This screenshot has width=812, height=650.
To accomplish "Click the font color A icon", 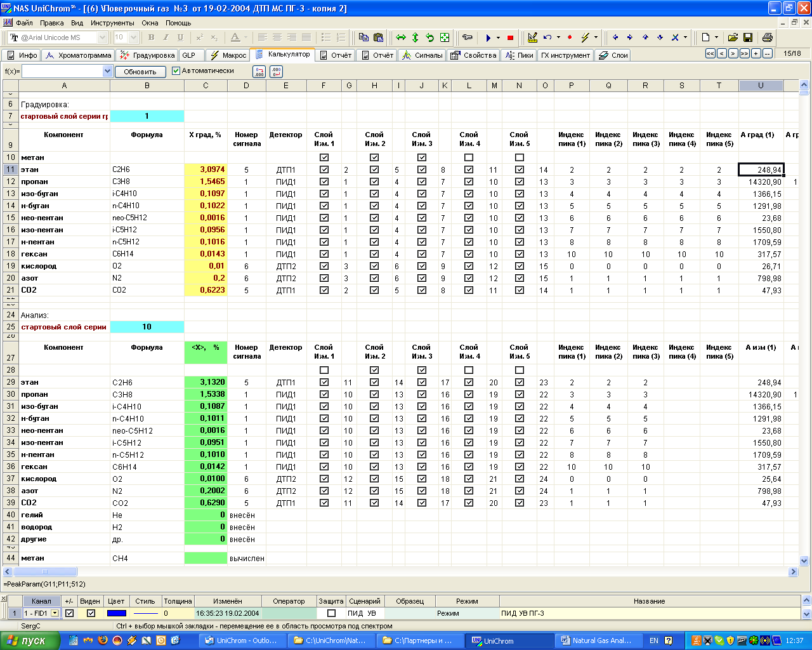I will (235, 37).
